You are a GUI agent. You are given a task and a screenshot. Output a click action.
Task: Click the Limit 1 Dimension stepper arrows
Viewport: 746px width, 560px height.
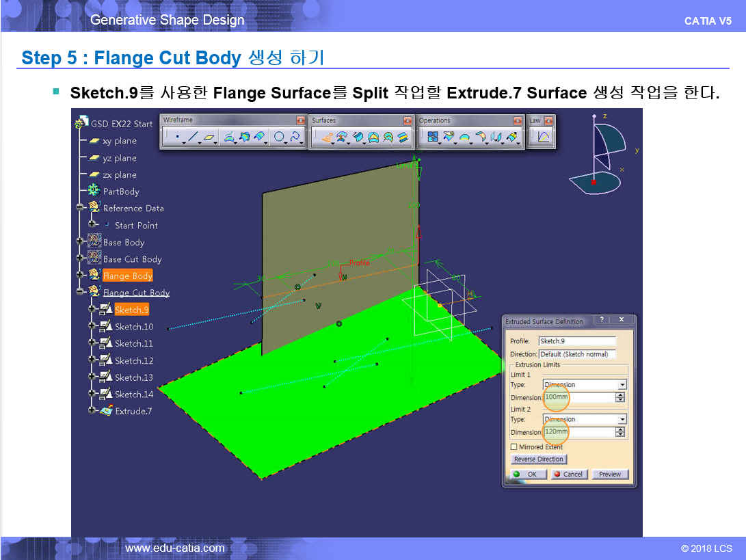coord(620,397)
